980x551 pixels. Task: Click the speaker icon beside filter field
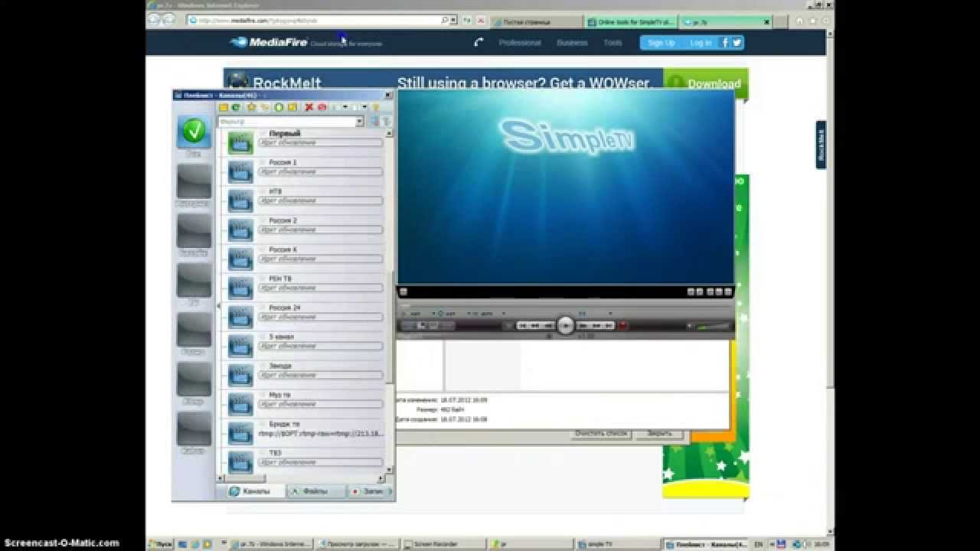point(374,122)
